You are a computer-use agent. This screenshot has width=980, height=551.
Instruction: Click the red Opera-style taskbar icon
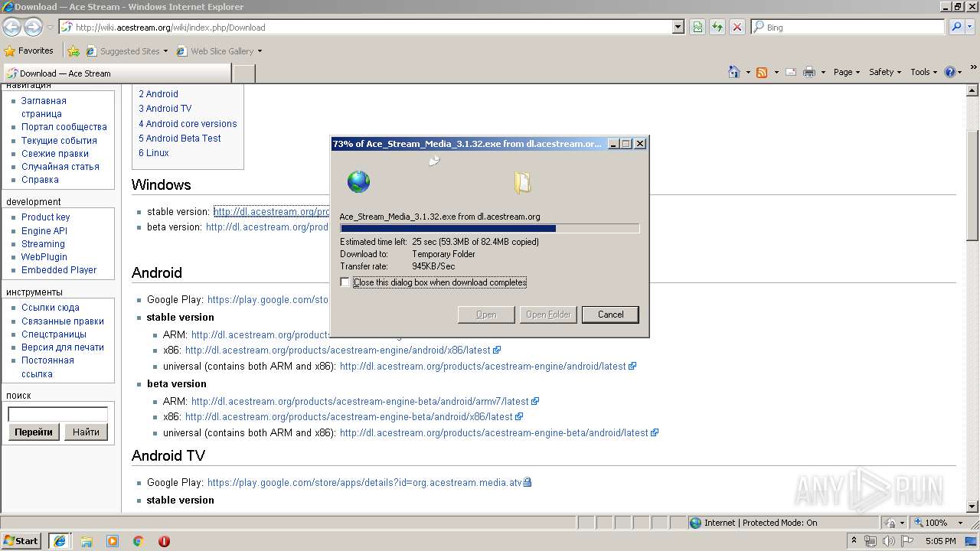coord(164,541)
